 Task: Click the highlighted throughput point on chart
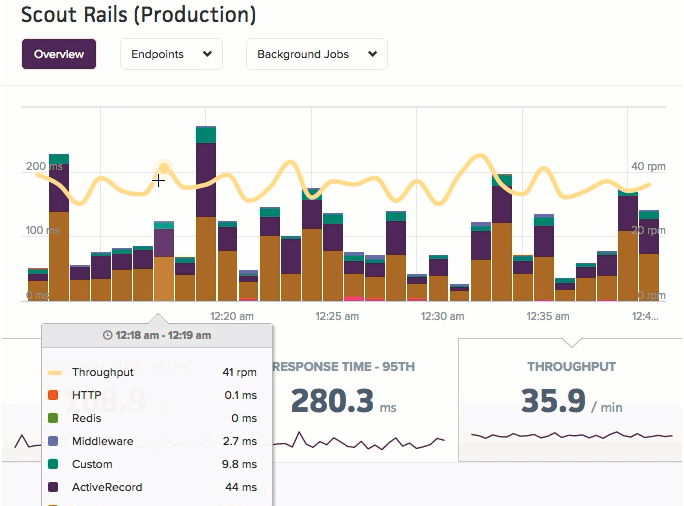(164, 168)
